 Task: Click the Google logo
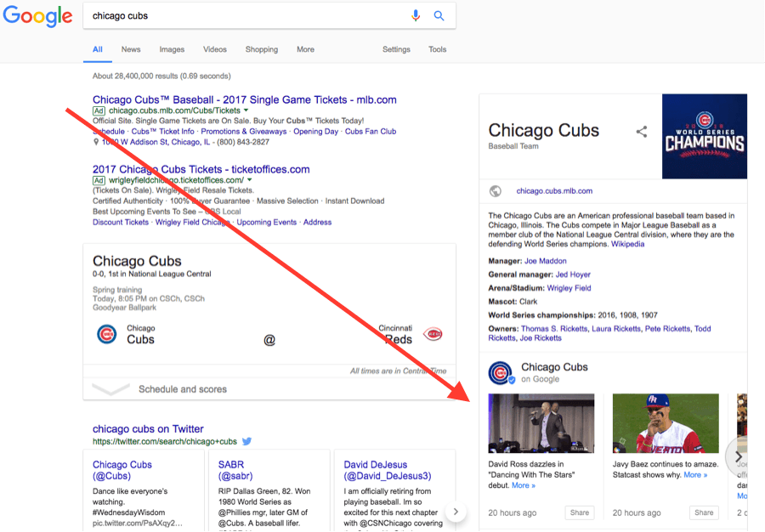tap(37, 16)
